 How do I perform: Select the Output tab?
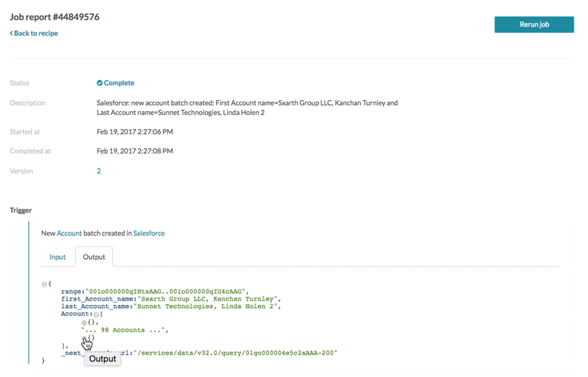coord(94,257)
